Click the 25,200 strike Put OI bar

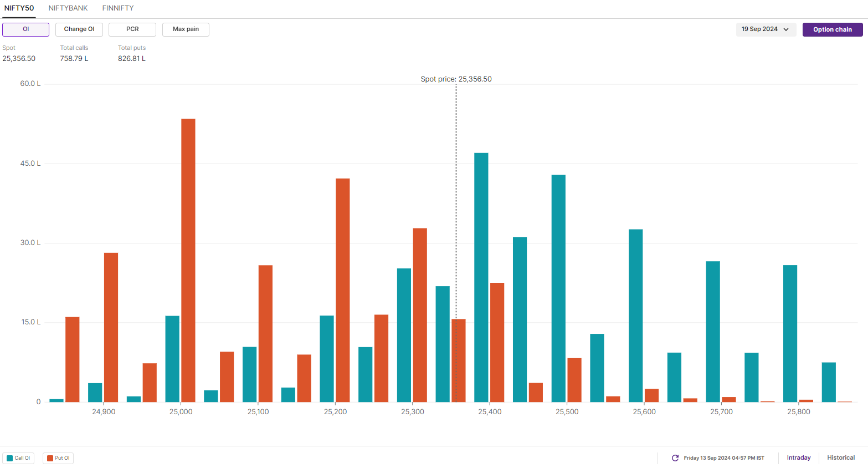coord(343,290)
